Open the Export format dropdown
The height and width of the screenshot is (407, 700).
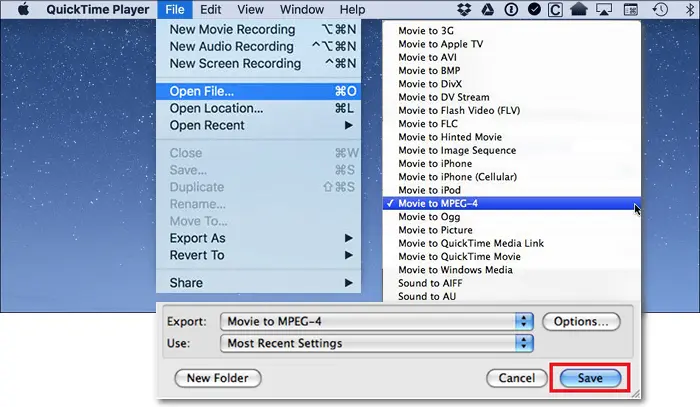pos(377,321)
